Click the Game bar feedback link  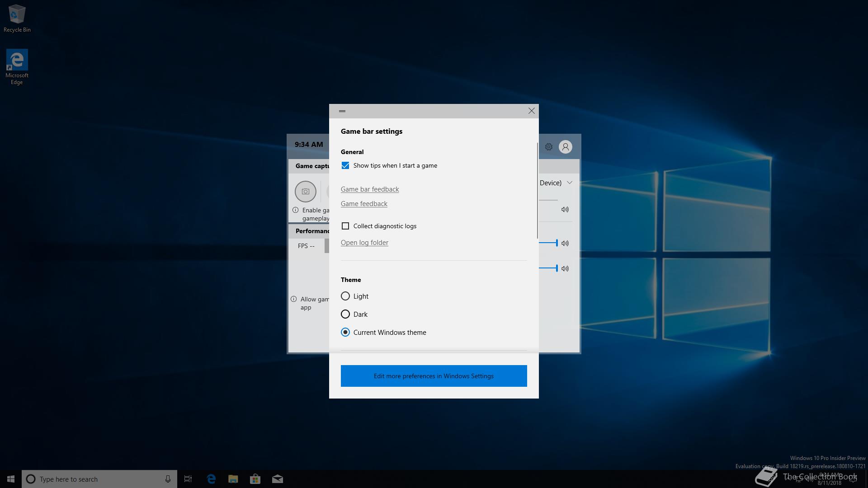tap(370, 189)
